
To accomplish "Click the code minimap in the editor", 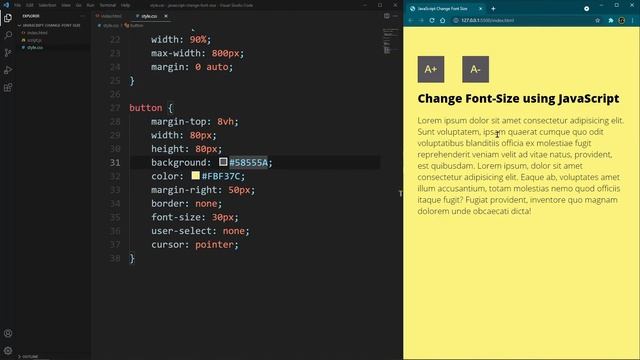I will (390, 41).
